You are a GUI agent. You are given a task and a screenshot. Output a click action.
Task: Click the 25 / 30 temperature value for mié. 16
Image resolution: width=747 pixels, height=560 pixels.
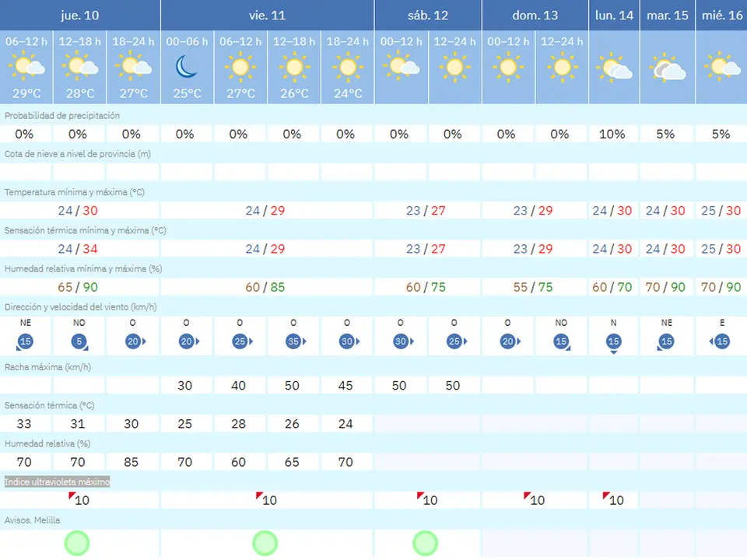(x=721, y=211)
